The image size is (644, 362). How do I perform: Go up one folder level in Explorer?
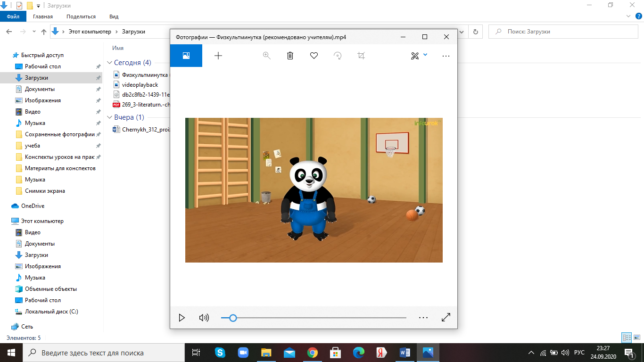44,32
